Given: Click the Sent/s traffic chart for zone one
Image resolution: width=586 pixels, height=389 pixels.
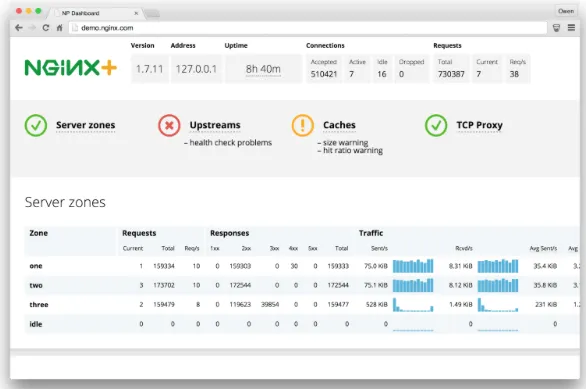Looking at the screenshot, I should (x=413, y=266).
